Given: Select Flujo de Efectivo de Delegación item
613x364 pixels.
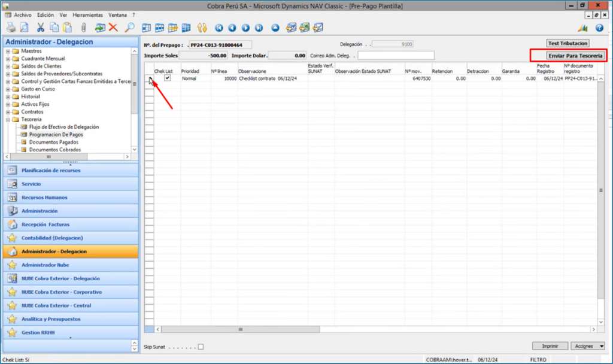Looking at the screenshot, I should [63, 127].
